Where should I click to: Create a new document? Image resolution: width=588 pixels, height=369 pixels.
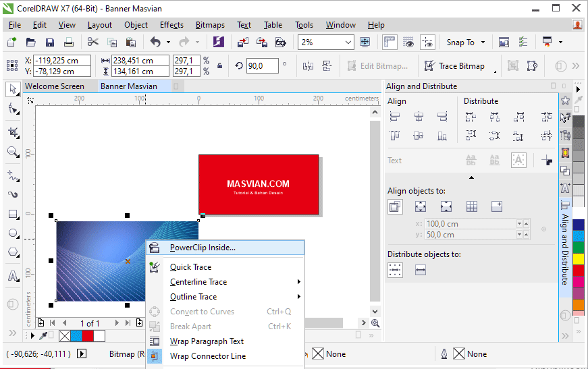[12, 42]
